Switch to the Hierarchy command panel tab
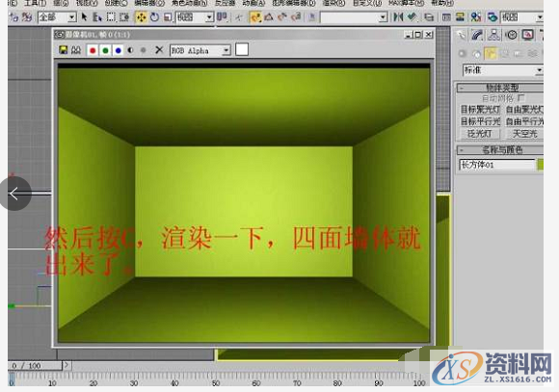This screenshot has height=392, width=559. point(493,35)
